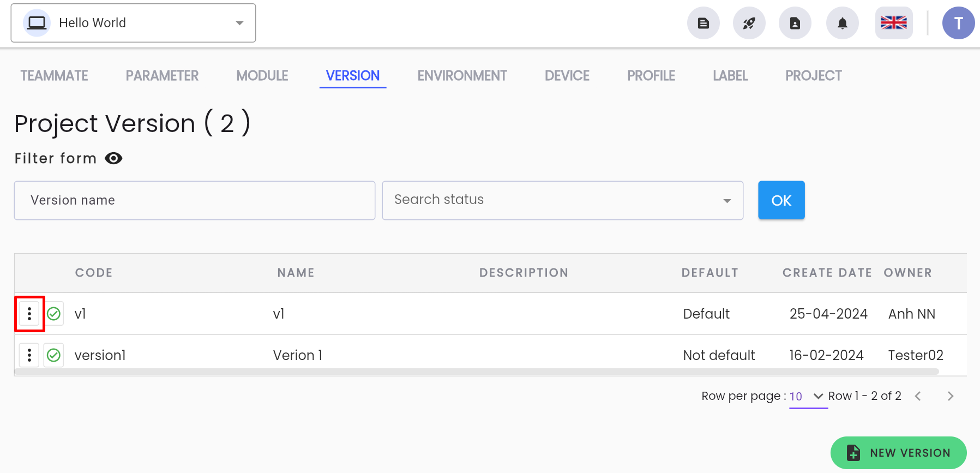This screenshot has height=473, width=980.
Task: Focus the Version name input field
Action: click(195, 200)
